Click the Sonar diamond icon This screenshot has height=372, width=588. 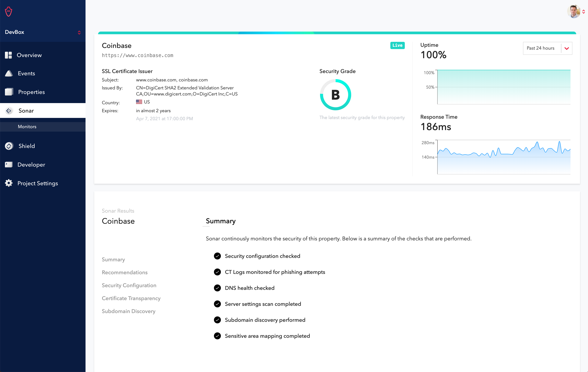click(x=9, y=111)
